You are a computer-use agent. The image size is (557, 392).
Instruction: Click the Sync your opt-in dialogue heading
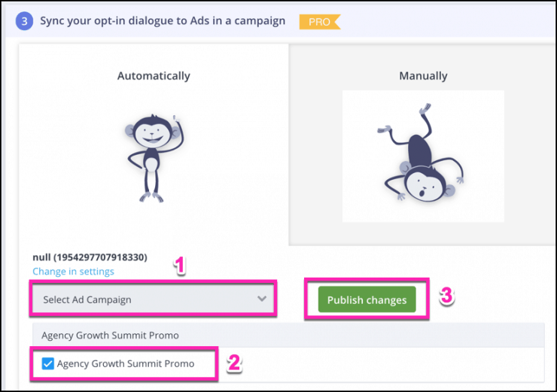pyautogui.click(x=163, y=21)
